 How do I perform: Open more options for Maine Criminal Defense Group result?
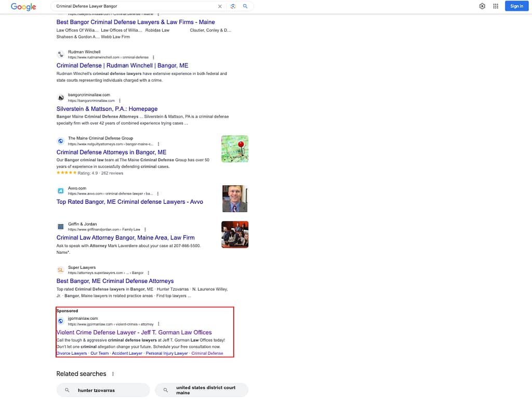click(158, 144)
